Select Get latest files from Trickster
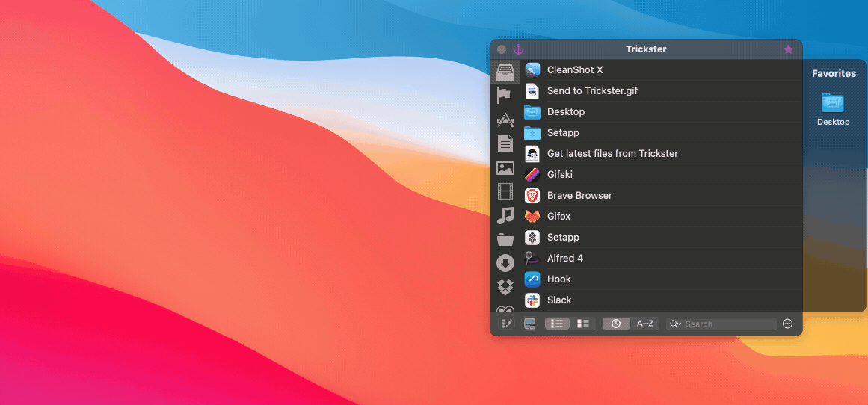The width and height of the screenshot is (868, 405). pyautogui.click(x=662, y=153)
